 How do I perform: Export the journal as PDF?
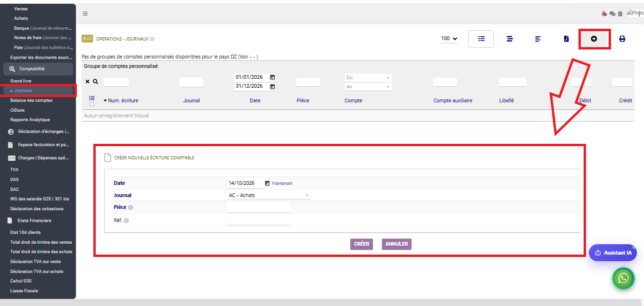tap(566, 39)
